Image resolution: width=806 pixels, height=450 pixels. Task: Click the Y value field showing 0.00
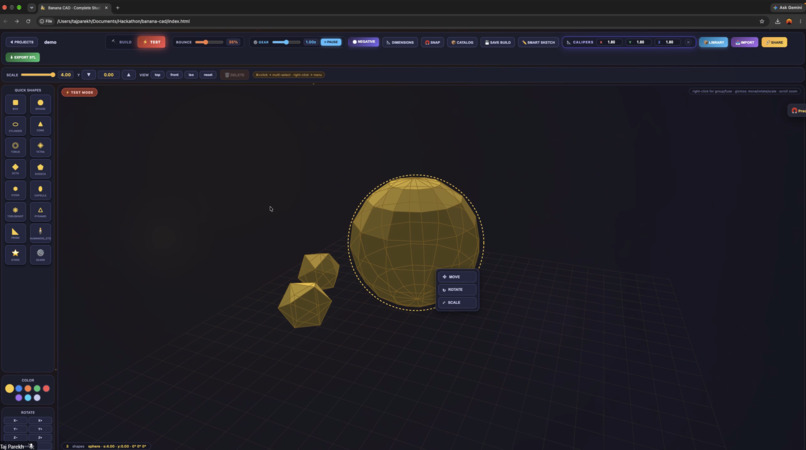click(108, 75)
